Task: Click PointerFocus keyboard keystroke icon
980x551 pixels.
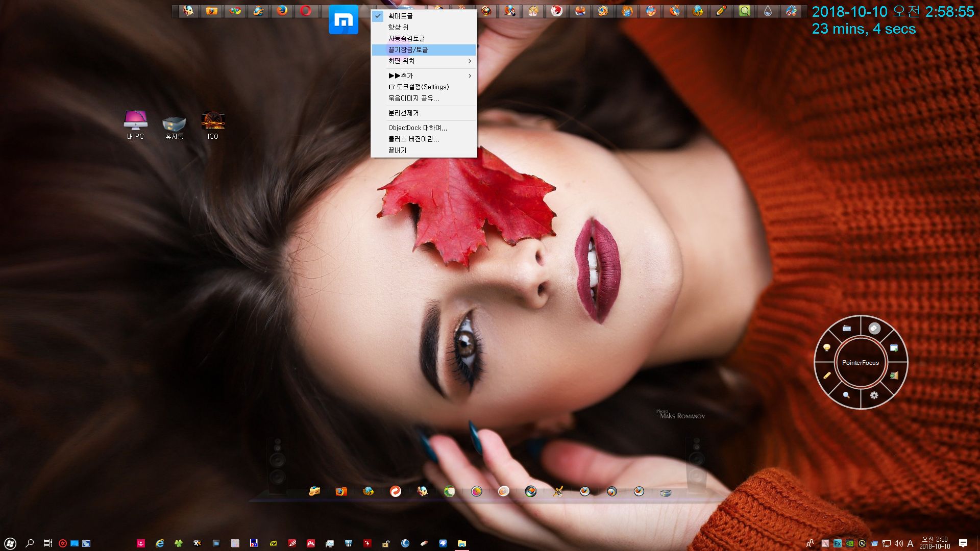Action: click(846, 328)
